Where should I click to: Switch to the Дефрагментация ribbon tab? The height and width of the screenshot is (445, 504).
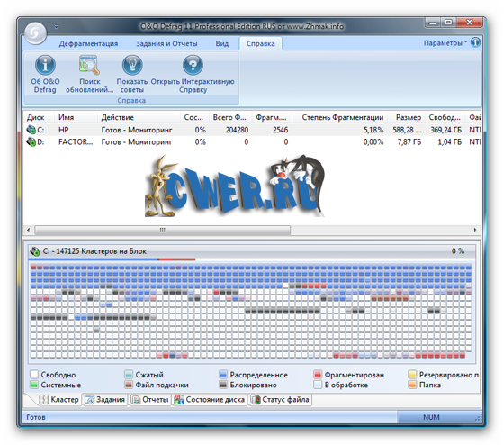pyautogui.click(x=88, y=44)
